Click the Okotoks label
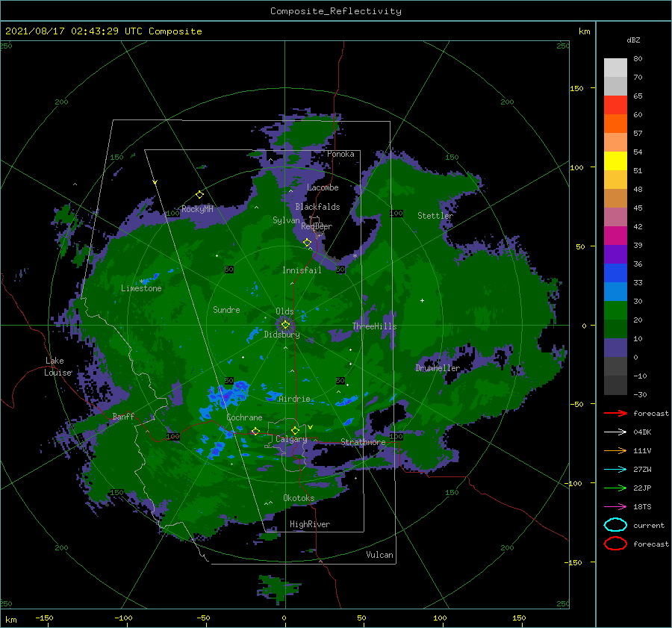This screenshot has height=628, width=672. (299, 498)
